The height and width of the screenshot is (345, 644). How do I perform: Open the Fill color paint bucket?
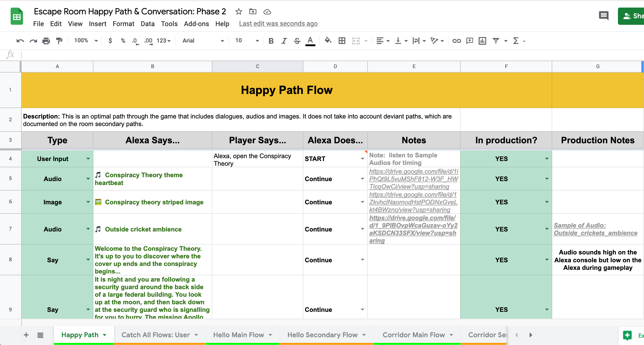pos(328,40)
